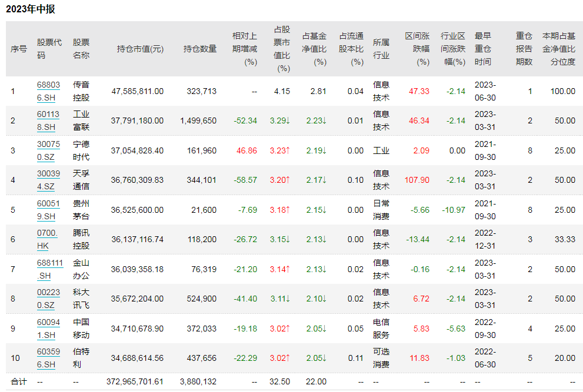Click the percentile value 33.33
Image resolution: width=583 pixels, height=392 pixels.
[x=565, y=239]
